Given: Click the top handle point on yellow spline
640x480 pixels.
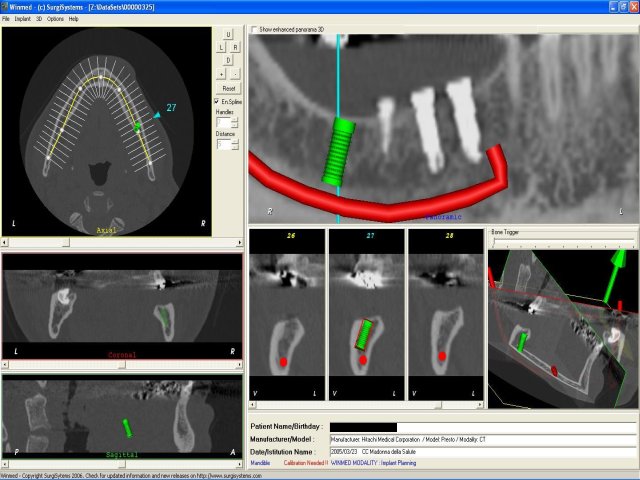Looking at the screenshot, I should point(101,77).
